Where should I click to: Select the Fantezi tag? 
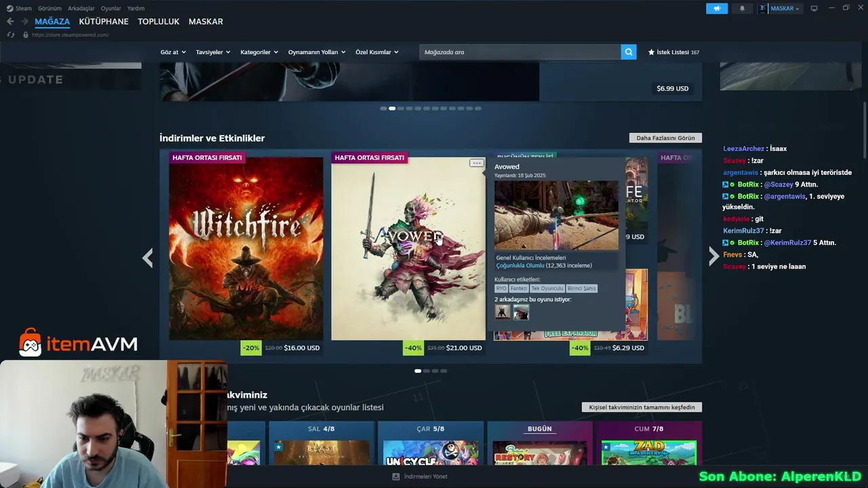point(519,289)
